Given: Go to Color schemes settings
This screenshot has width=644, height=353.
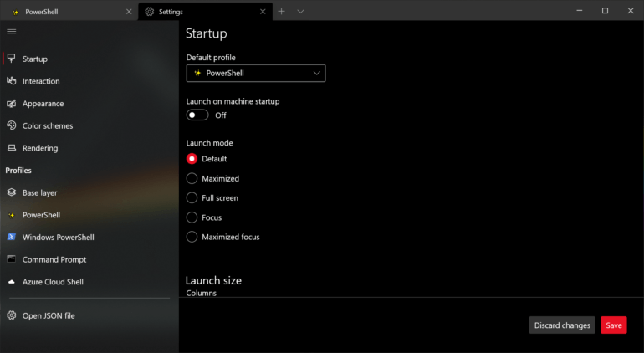Looking at the screenshot, I should coord(89,125).
